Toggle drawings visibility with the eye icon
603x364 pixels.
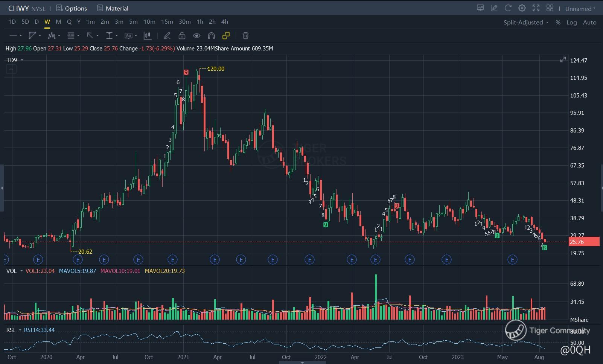coord(196,36)
